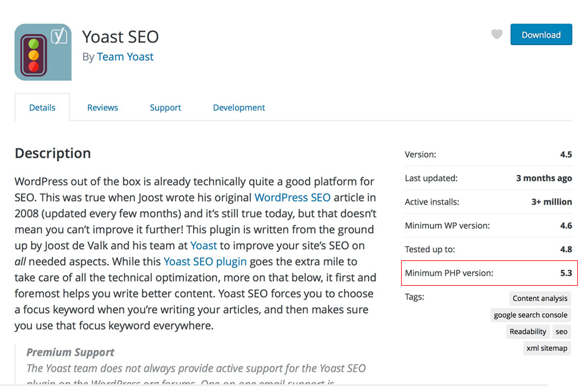
Task: Click the blue Download button
Action: (x=541, y=35)
